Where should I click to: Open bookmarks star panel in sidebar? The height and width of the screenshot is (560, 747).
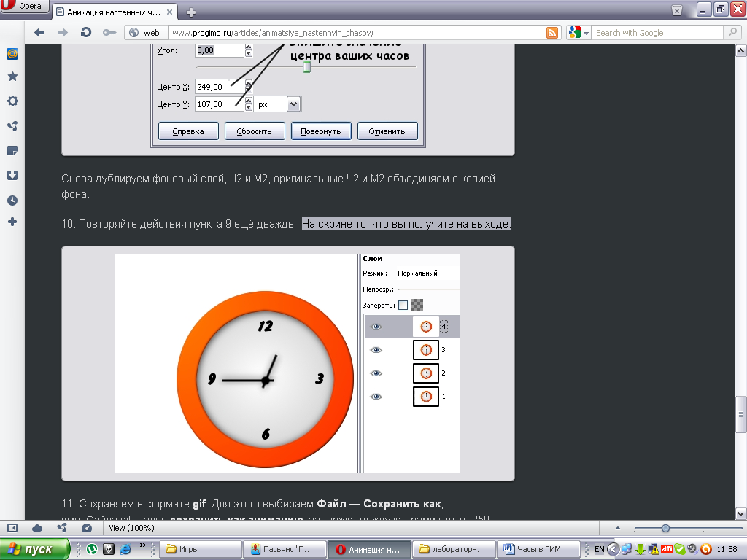pyautogui.click(x=12, y=77)
